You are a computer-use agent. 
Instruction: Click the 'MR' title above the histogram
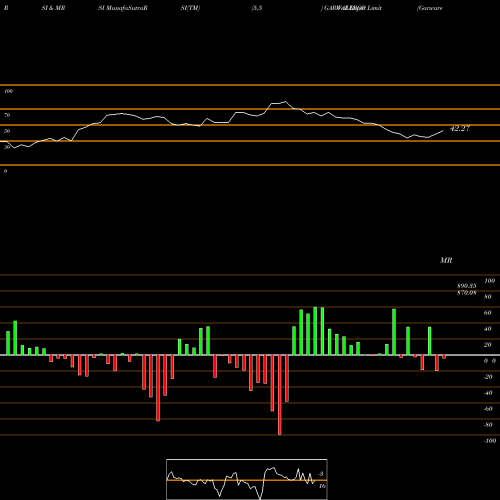[x=446, y=260]
